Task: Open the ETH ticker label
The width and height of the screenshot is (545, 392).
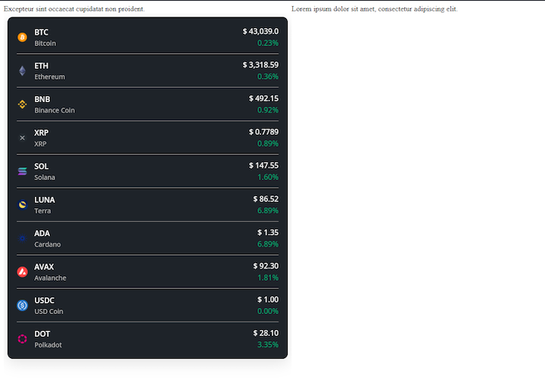Action: click(x=41, y=66)
